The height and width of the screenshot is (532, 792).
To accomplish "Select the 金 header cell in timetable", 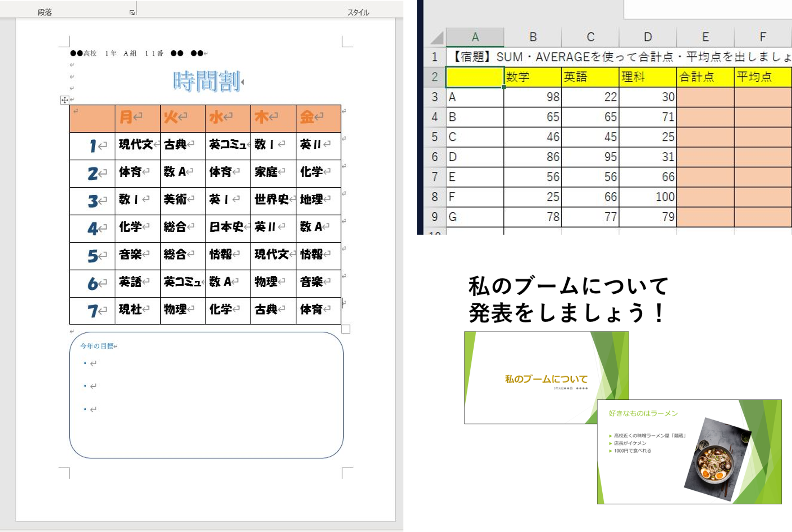I will (318, 118).
